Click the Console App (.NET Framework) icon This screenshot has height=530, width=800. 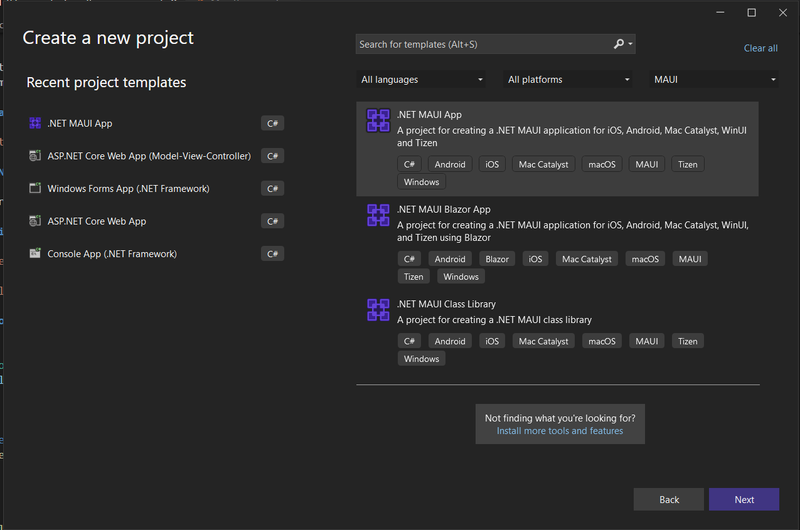(35, 254)
